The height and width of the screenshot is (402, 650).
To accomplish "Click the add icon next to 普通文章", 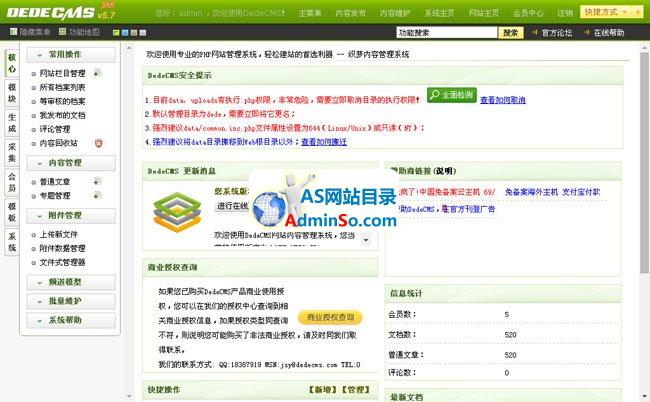I will click(x=97, y=182).
